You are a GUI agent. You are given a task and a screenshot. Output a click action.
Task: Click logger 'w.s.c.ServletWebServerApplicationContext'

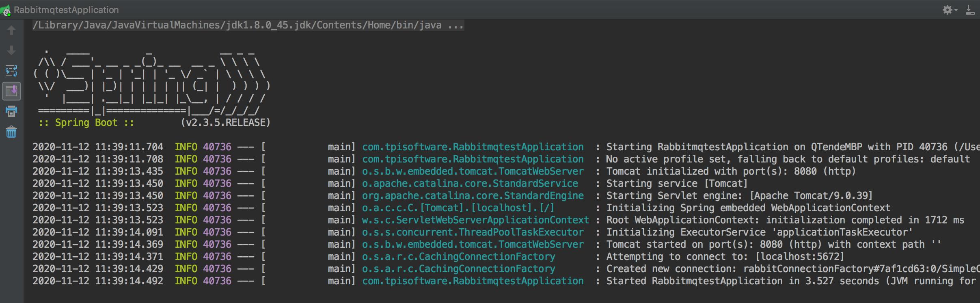[x=475, y=220]
